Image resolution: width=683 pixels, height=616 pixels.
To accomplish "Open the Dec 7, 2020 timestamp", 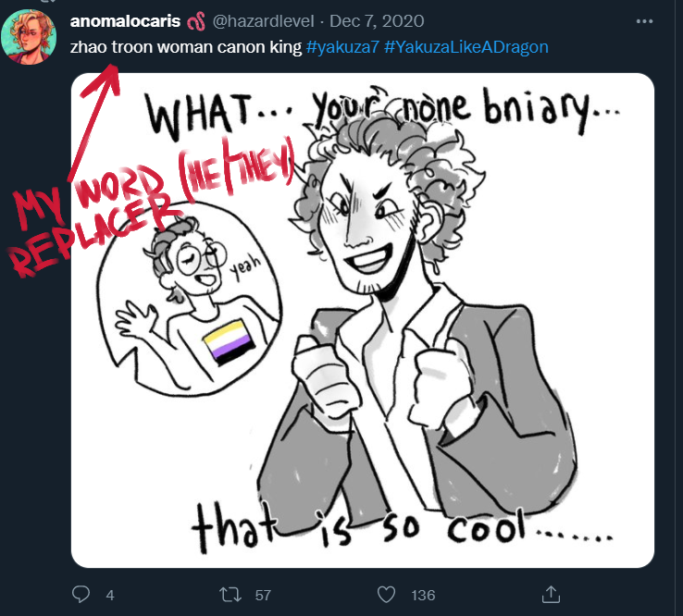I will (x=377, y=21).
